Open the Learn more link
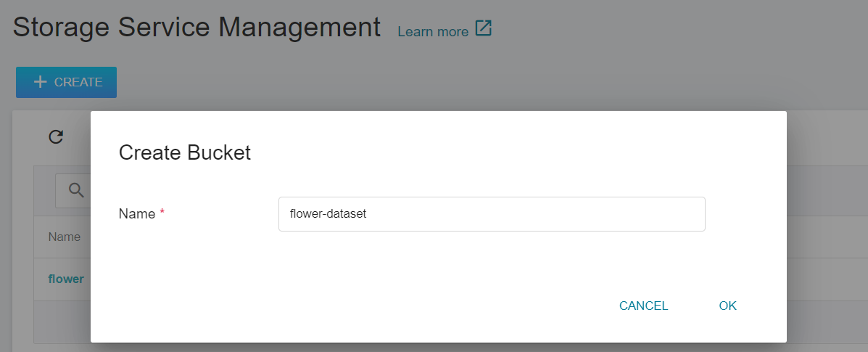Screen dimensions: 868x352 click(x=433, y=32)
